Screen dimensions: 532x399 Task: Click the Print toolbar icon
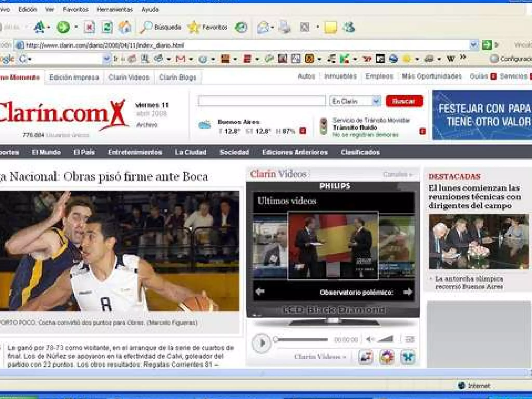pos(285,27)
